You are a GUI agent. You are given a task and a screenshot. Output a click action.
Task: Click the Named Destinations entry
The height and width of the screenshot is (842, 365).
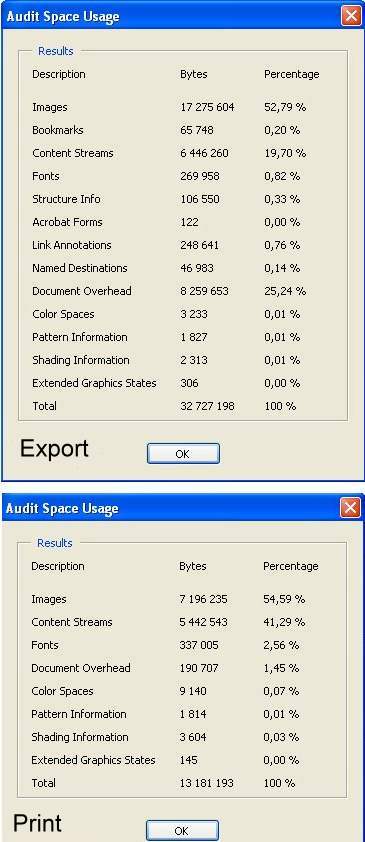tap(80, 268)
